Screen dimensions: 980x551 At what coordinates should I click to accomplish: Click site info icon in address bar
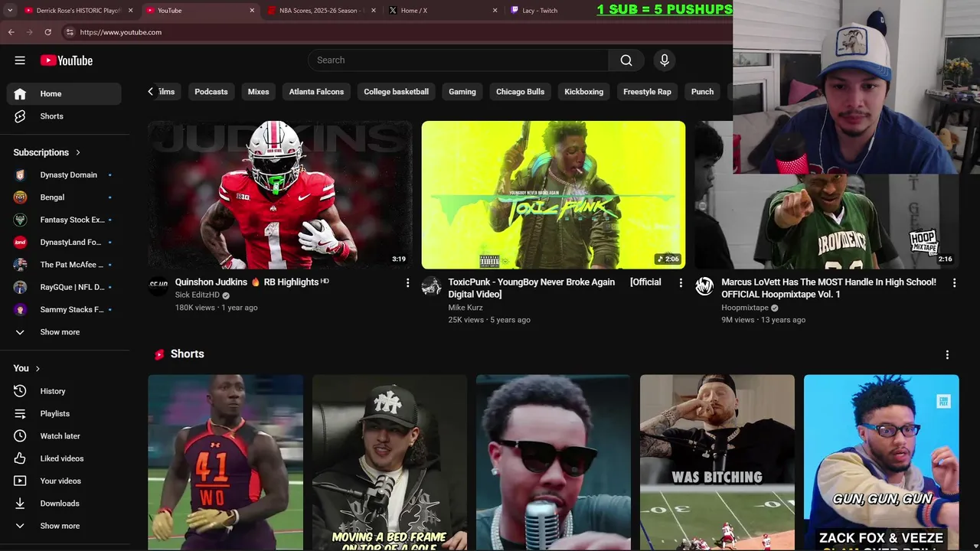69,32
